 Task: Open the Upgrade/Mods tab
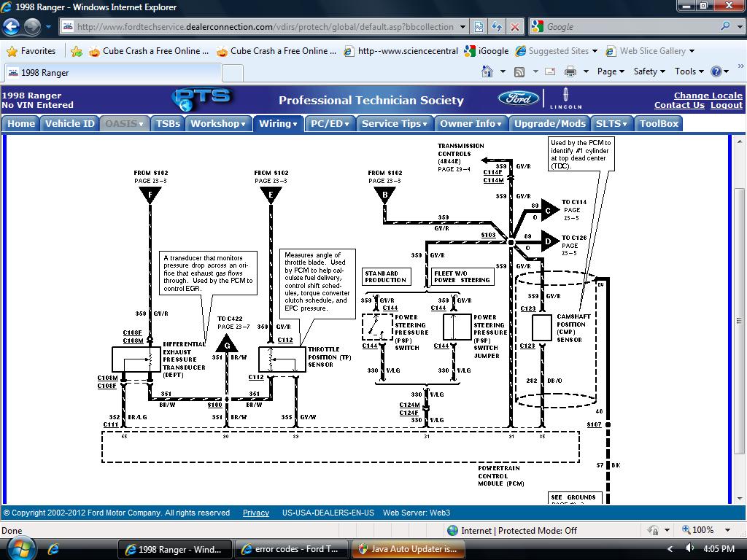point(550,123)
